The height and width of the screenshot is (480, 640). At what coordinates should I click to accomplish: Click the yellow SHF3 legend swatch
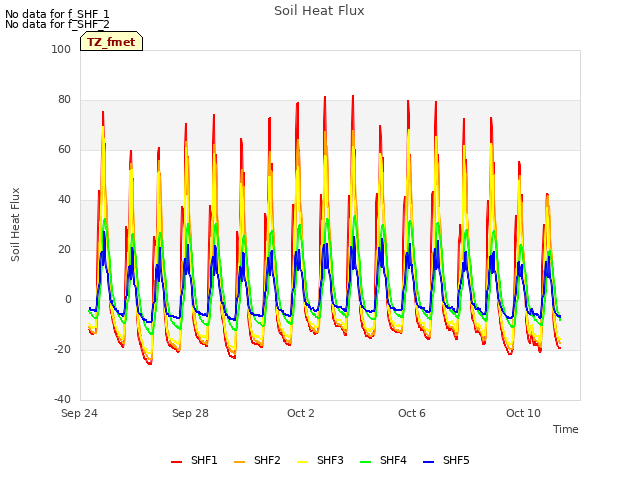coord(302,462)
